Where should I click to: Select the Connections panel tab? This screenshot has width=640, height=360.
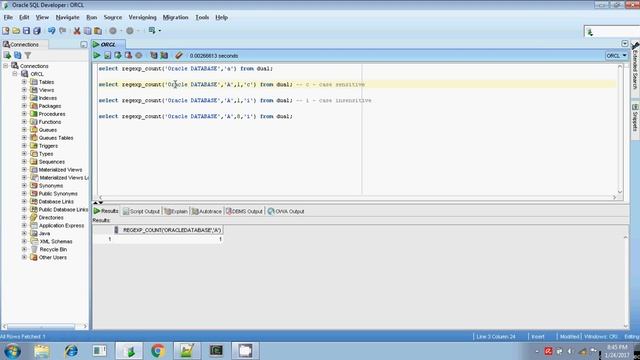coord(24,44)
